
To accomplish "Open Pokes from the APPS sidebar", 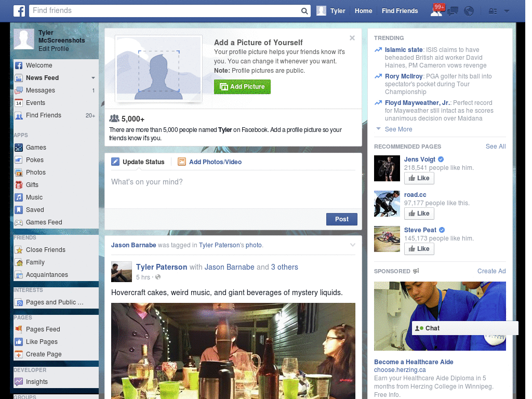I will [35, 159].
